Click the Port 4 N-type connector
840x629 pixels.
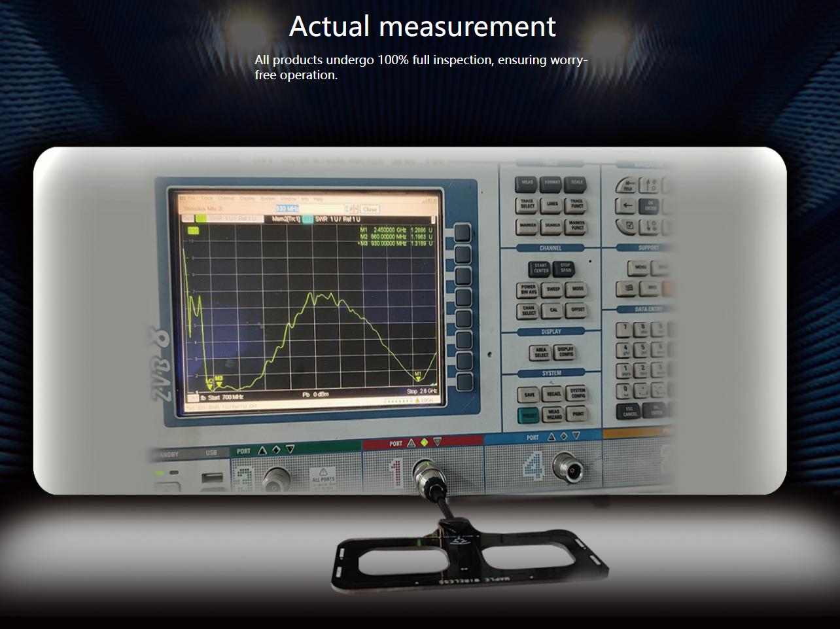(568, 467)
